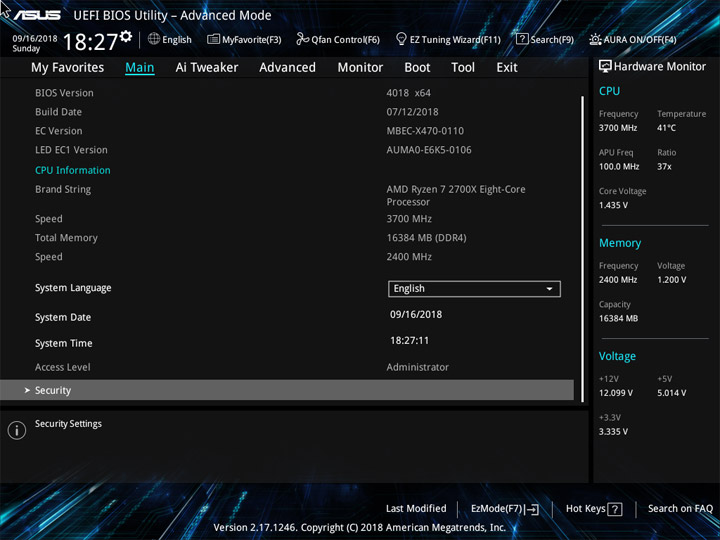Click the AURA ON/OFF light icon
720x540 pixels.
click(x=595, y=39)
